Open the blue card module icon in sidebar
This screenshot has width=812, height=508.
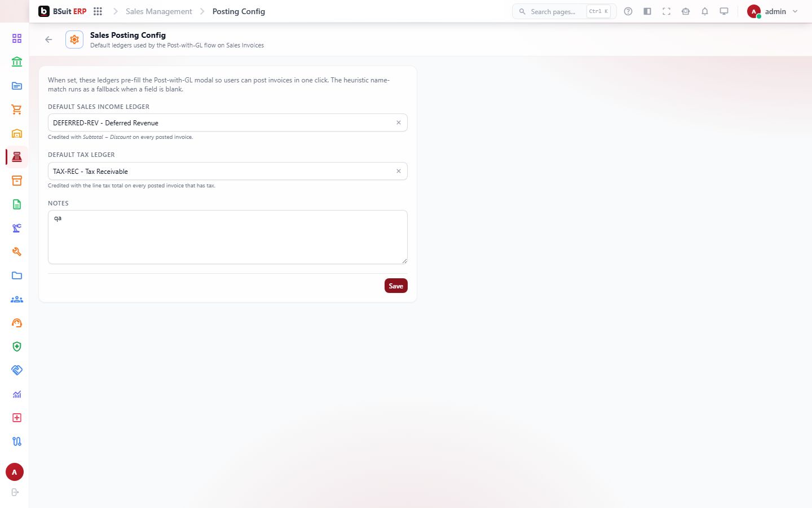click(x=17, y=86)
